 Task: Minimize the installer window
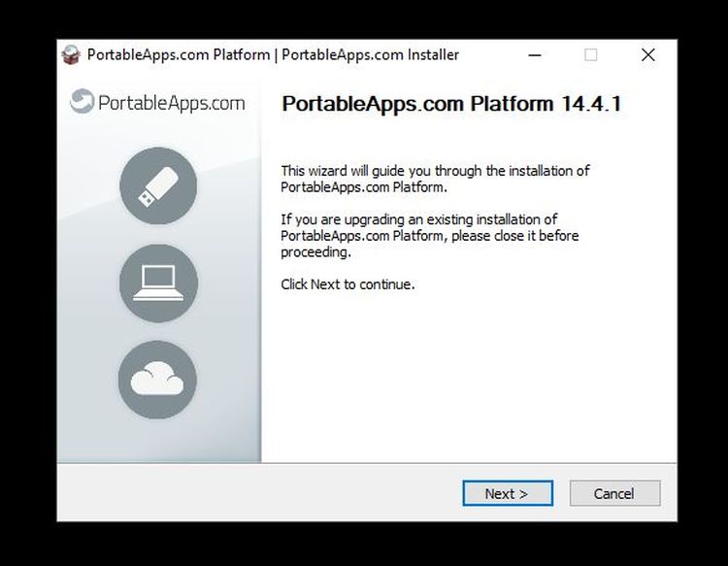(535, 54)
